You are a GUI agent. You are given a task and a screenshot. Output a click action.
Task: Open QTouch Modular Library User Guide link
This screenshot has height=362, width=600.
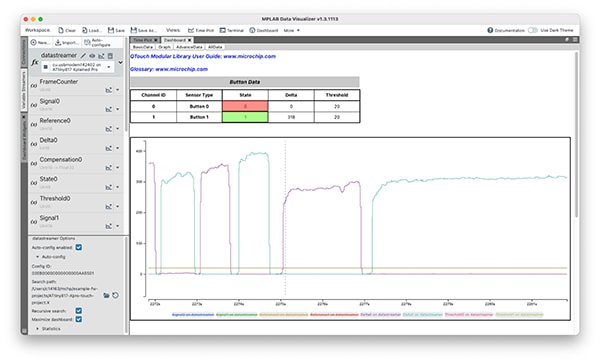tap(203, 56)
